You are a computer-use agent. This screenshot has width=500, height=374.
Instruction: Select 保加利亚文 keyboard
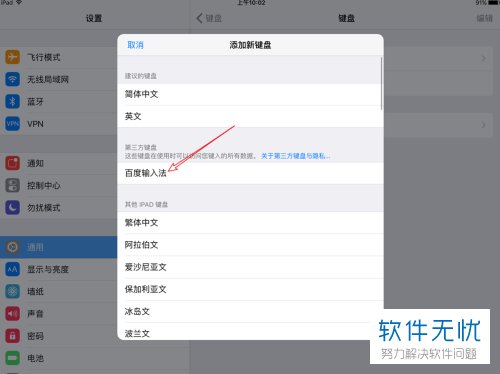click(x=250, y=289)
